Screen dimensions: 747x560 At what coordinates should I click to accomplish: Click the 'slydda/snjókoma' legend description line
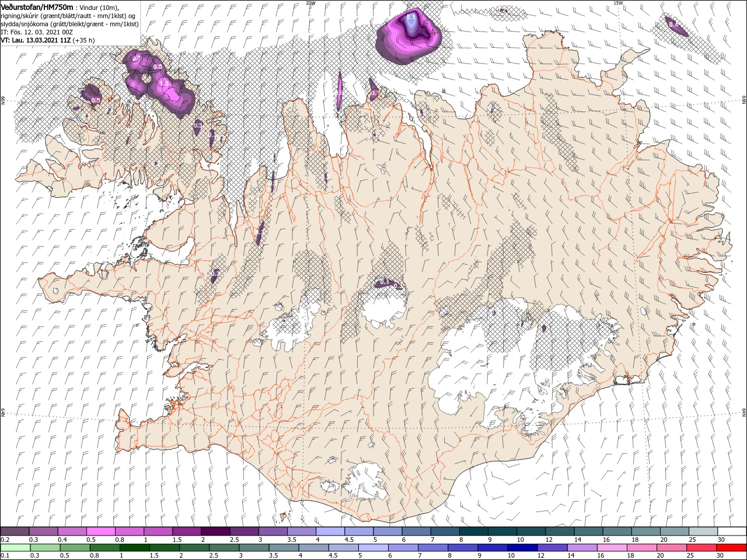click(68, 24)
